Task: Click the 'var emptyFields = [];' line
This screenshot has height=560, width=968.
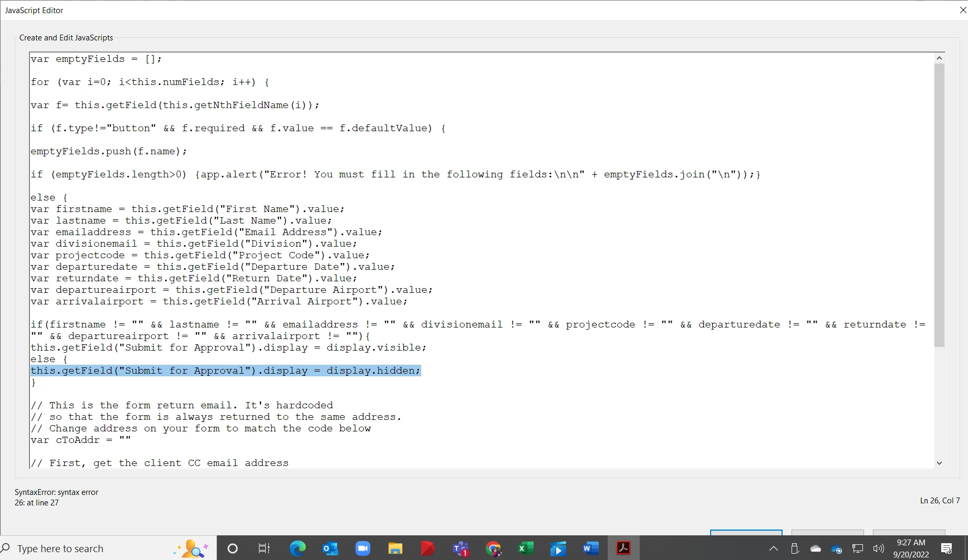Action: coord(96,59)
